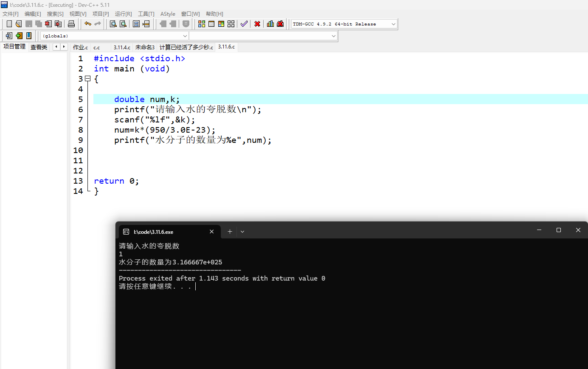Click the Run program window icon

click(211, 24)
